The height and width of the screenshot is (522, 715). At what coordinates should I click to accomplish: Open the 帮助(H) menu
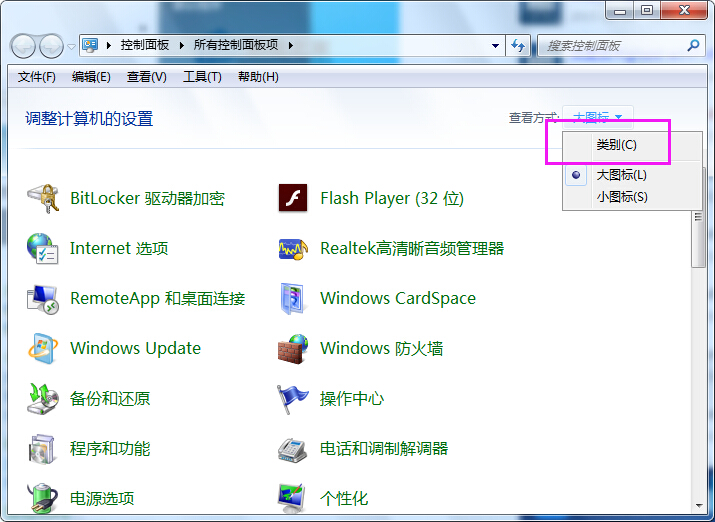click(x=258, y=77)
